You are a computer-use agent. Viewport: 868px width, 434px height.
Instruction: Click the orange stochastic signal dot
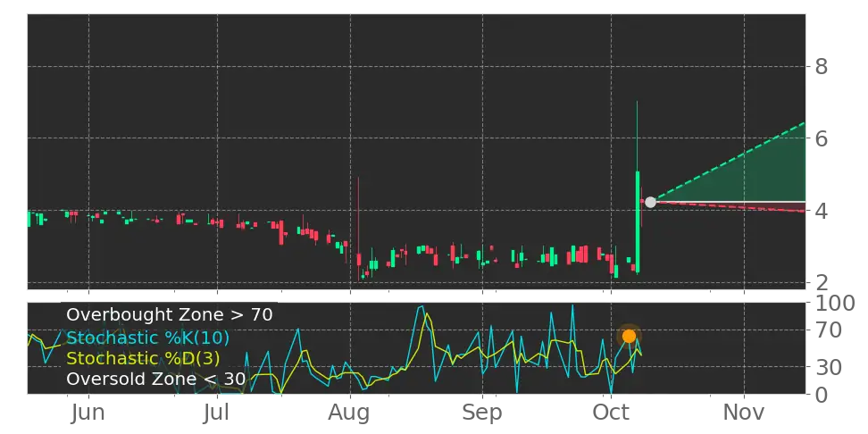coord(629,336)
